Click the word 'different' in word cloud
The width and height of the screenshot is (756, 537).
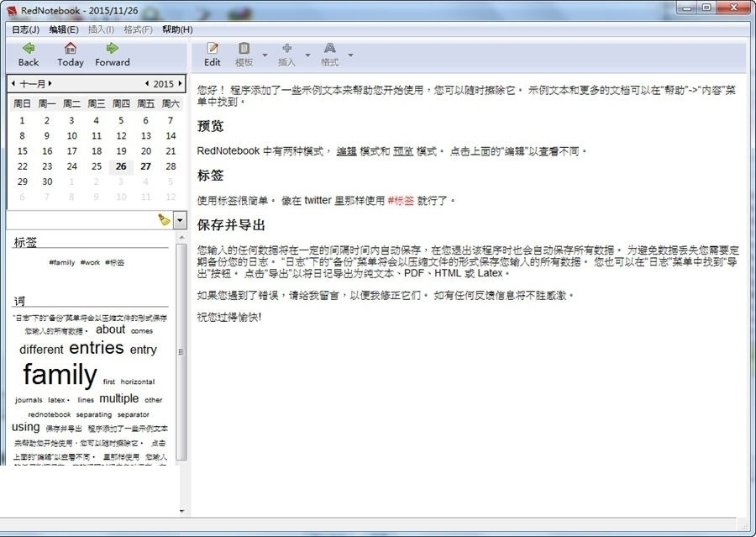(x=41, y=350)
